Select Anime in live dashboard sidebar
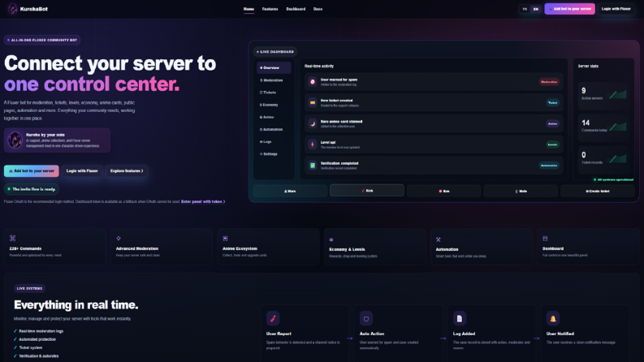 [274, 117]
